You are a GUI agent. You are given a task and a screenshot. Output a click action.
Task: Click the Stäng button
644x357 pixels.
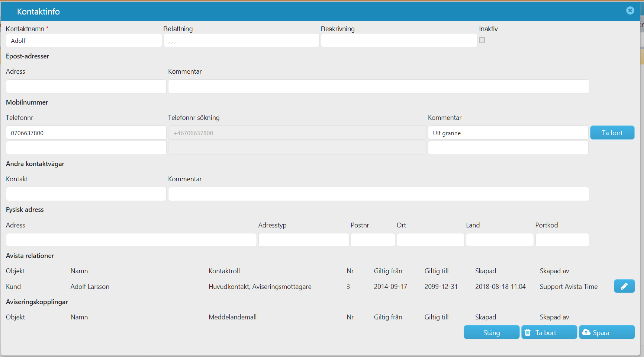492,332
